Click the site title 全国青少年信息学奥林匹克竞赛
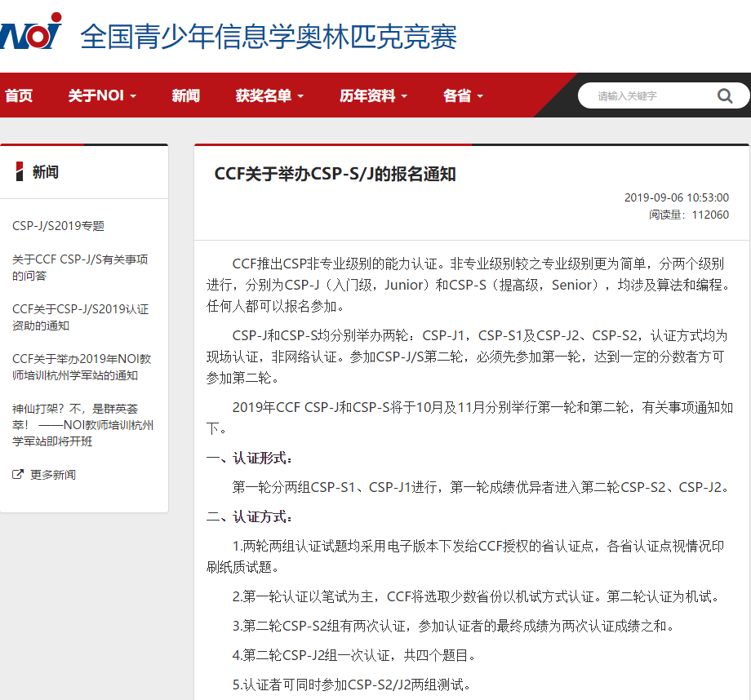The height and width of the screenshot is (700, 751). coord(269,37)
